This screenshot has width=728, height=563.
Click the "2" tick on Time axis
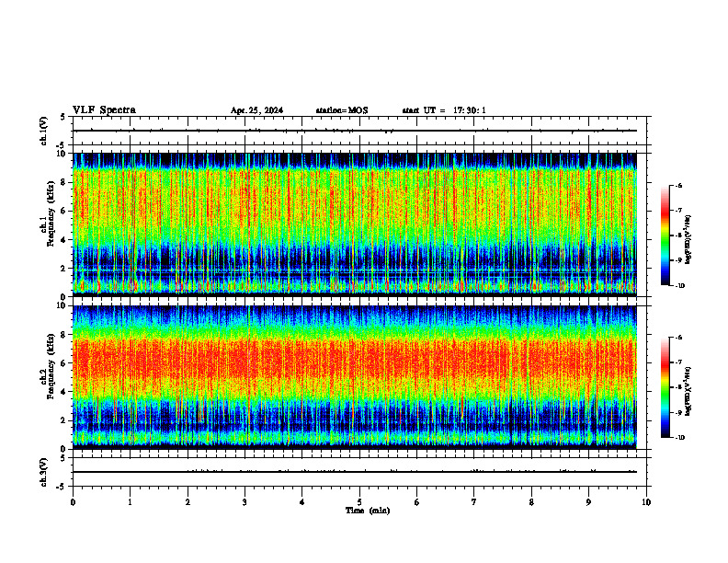[188, 502]
